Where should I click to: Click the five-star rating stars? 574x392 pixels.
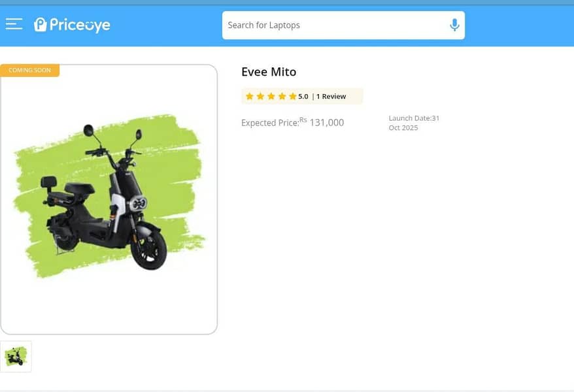[x=271, y=96]
